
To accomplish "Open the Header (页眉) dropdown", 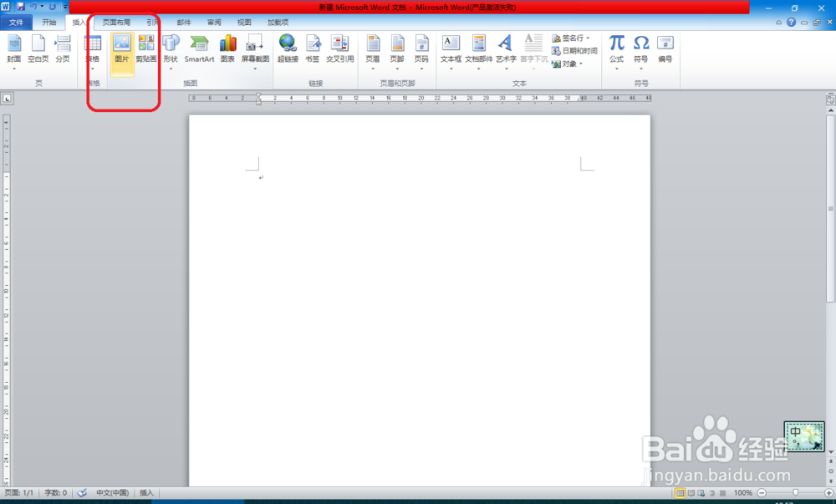I will tap(373, 51).
